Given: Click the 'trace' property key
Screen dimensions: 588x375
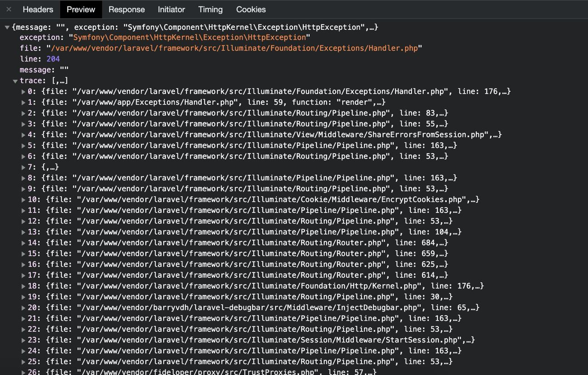Looking at the screenshot, I should (31, 81).
